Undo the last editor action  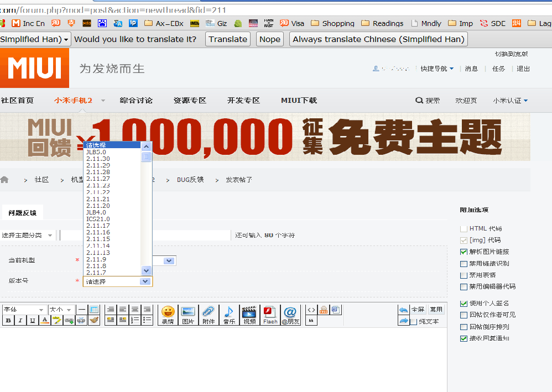[x=403, y=310]
